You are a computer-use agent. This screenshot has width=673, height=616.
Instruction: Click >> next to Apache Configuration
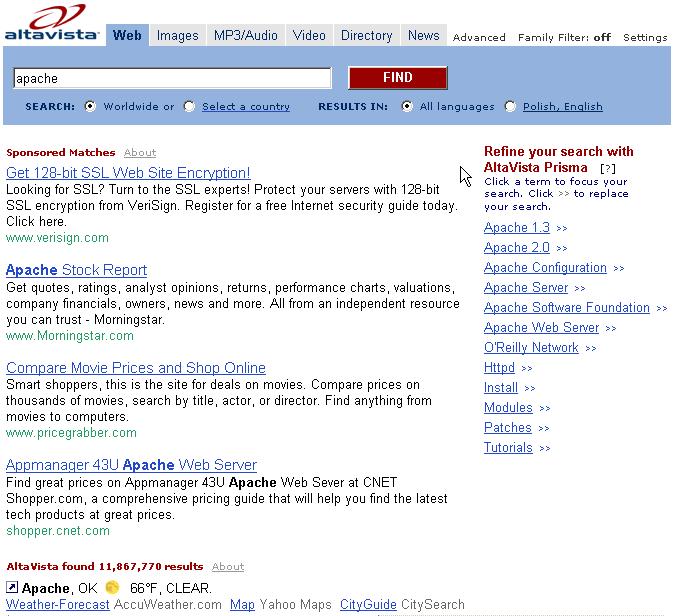click(618, 268)
